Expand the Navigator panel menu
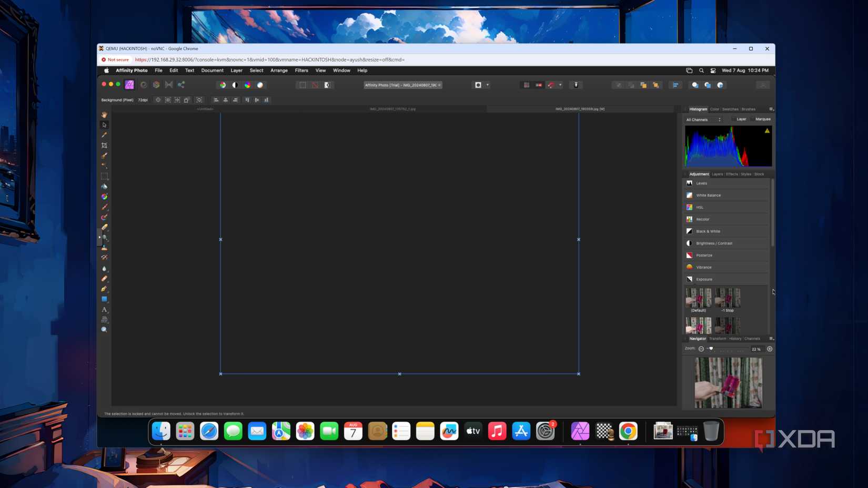Screen dimensions: 868x488 pos(771,339)
